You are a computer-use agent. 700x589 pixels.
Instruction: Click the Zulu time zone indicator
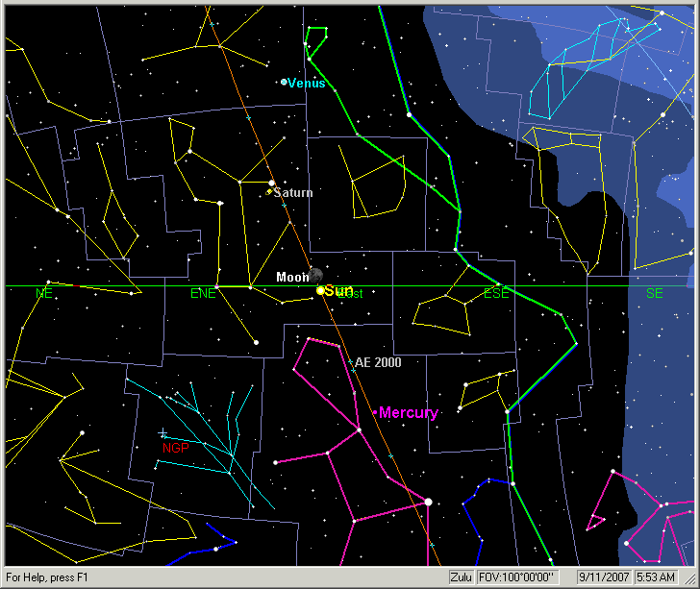click(x=462, y=577)
